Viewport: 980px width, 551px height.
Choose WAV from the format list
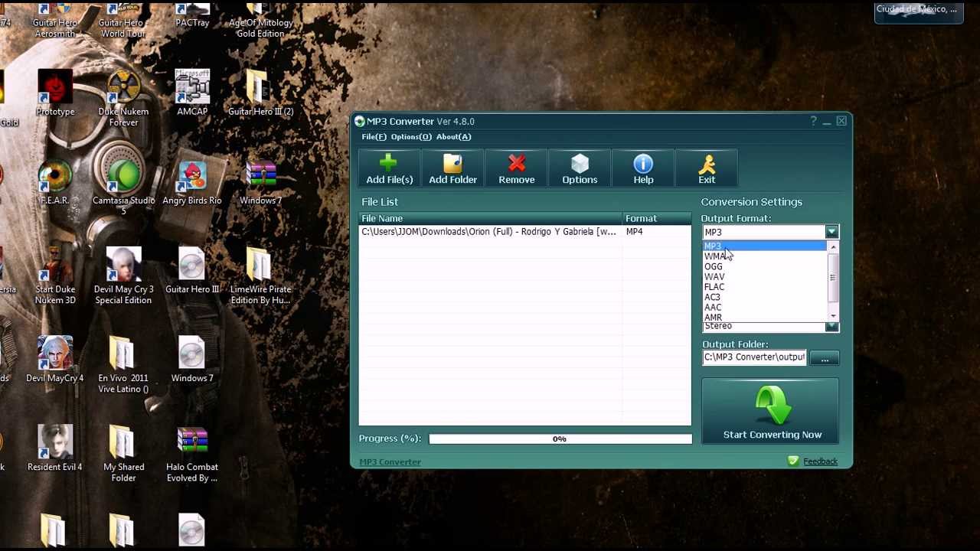(764, 276)
